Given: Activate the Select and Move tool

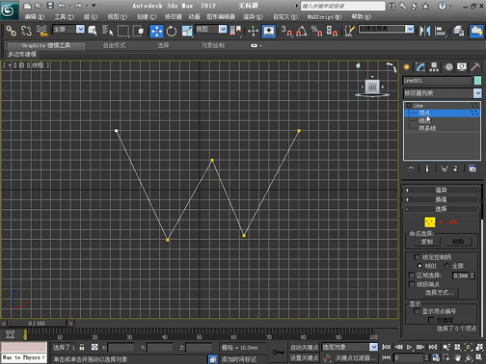Looking at the screenshot, I should pos(156,31).
